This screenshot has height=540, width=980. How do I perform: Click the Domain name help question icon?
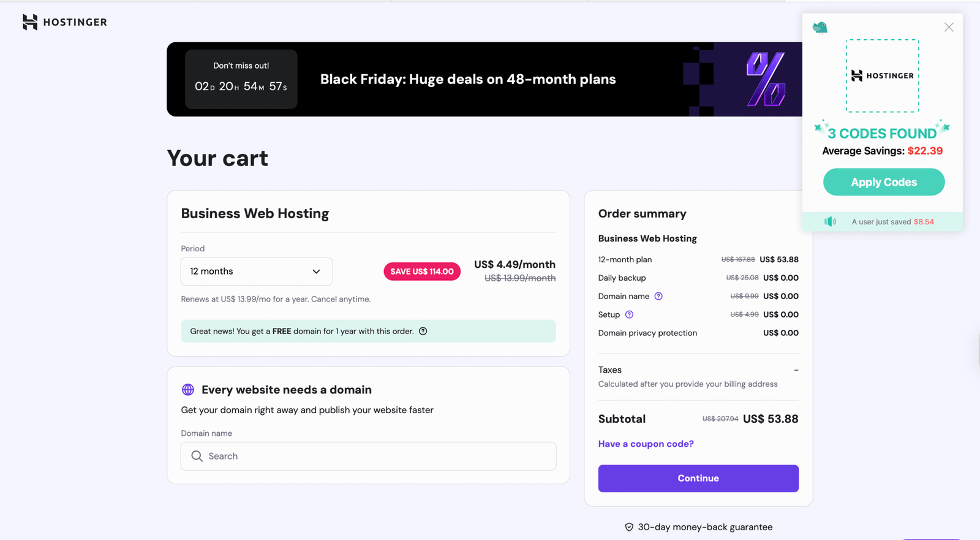pos(658,296)
